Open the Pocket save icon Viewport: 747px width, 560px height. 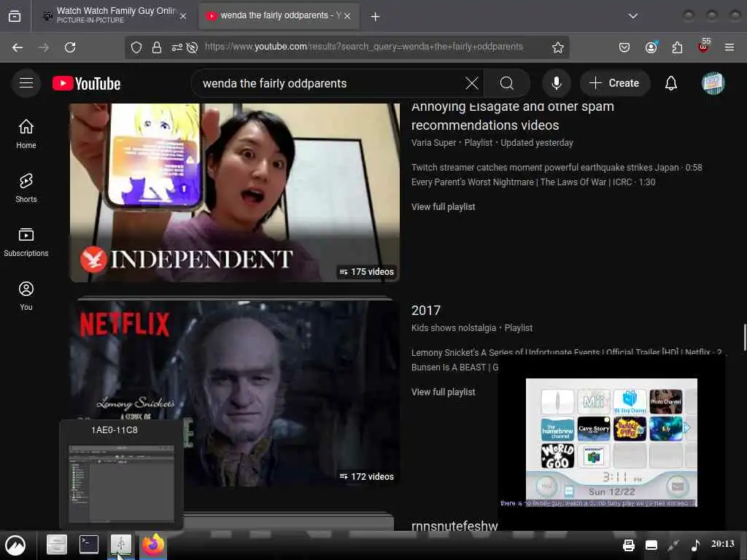point(624,47)
